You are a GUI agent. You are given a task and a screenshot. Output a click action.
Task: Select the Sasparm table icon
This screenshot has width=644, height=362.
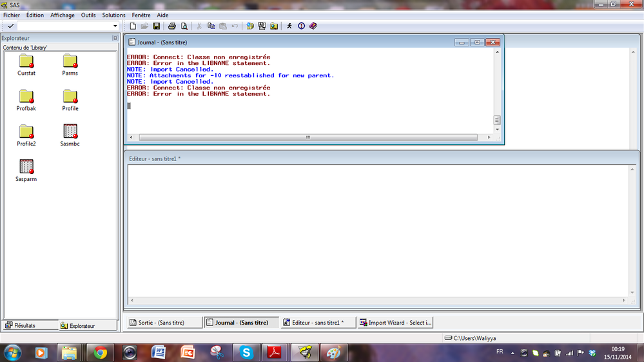pyautogui.click(x=26, y=171)
